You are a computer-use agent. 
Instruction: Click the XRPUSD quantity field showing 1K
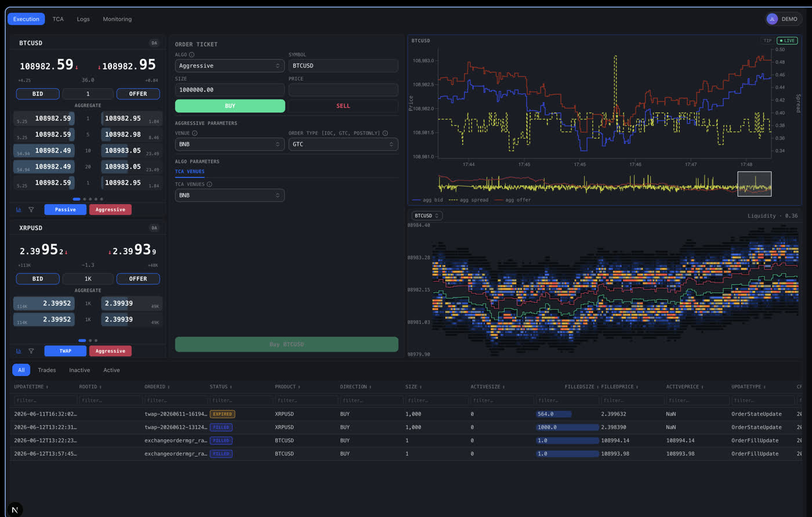88,279
